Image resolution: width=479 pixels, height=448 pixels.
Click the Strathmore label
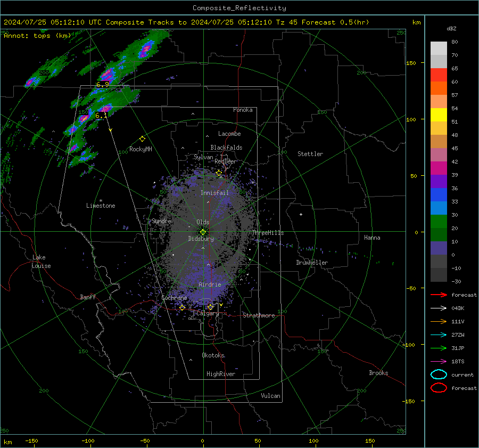coord(259,315)
